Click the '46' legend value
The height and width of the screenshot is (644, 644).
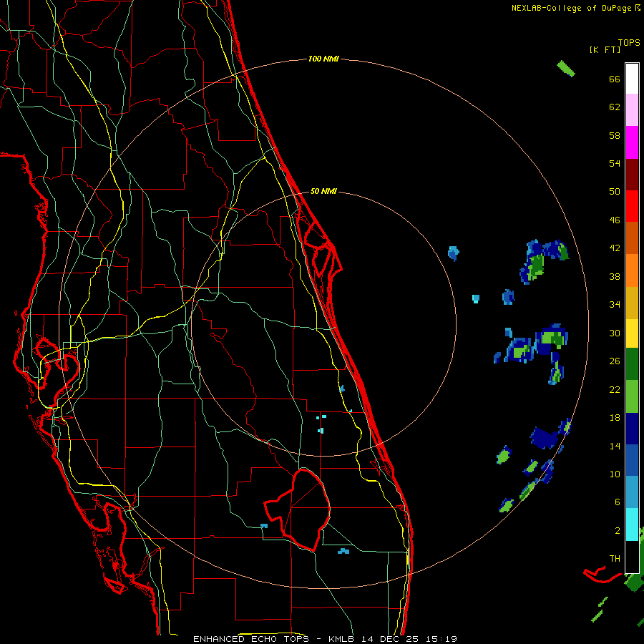tap(615, 220)
